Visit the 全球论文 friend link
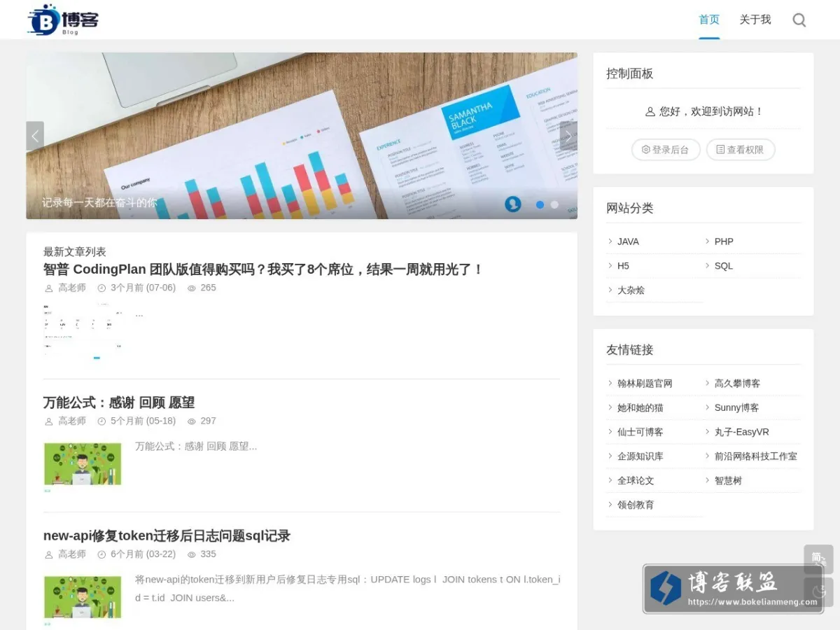Image resolution: width=840 pixels, height=630 pixels. pos(636,480)
